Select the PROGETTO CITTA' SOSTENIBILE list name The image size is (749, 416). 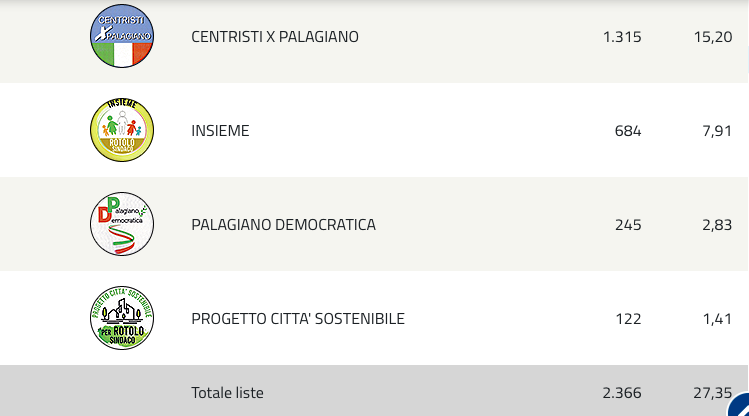[x=298, y=319]
